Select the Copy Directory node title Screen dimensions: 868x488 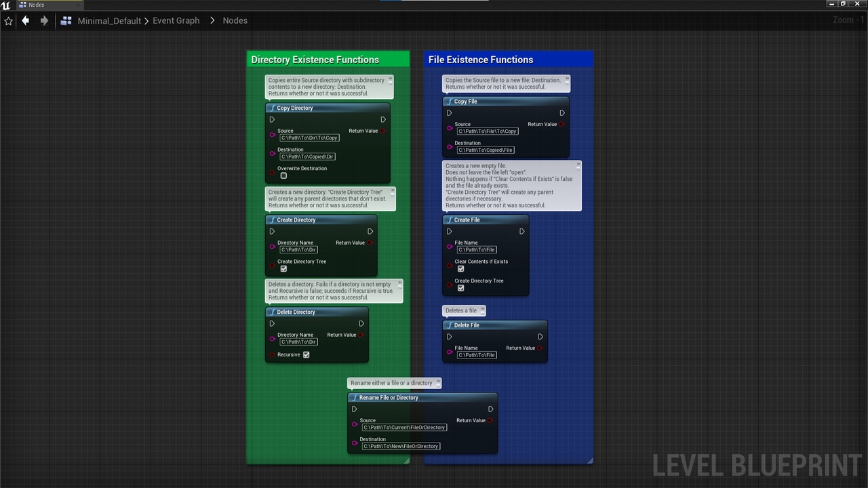point(295,108)
